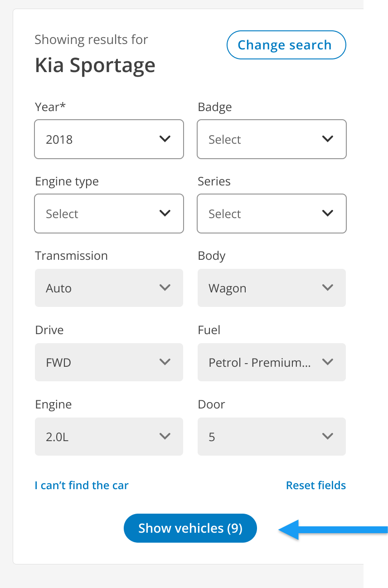Click the Change search button

click(x=286, y=44)
